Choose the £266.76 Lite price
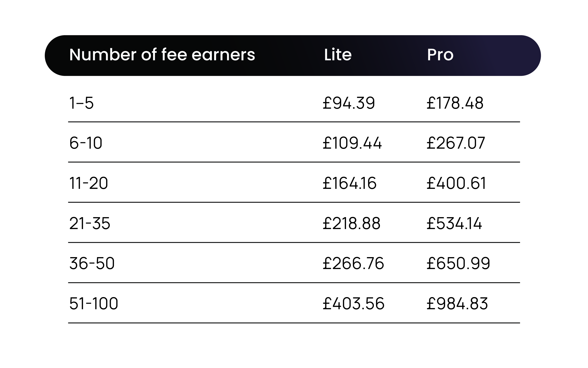Screen dimensions: 588x368 click(x=353, y=263)
